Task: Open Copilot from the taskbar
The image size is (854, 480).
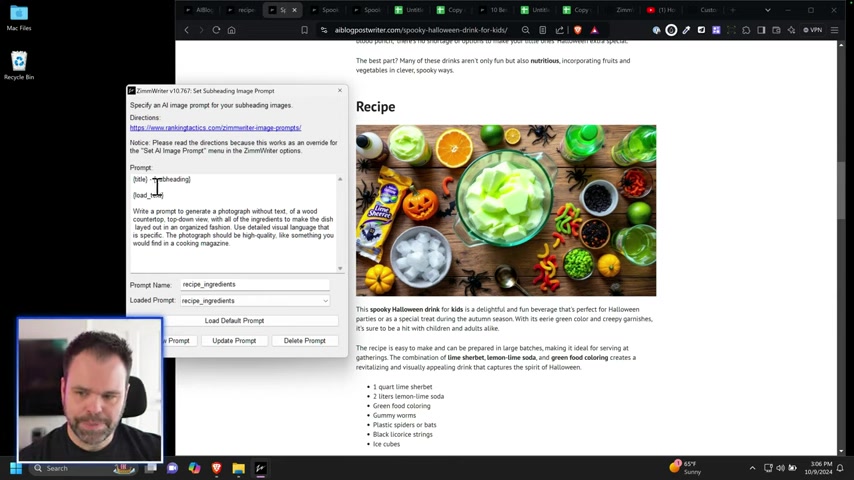Action: click(x=194, y=468)
